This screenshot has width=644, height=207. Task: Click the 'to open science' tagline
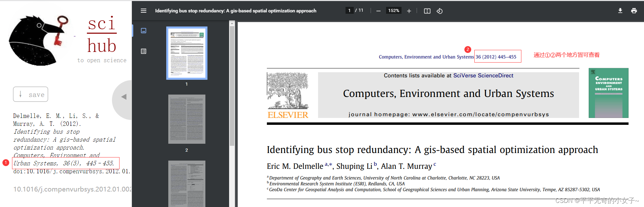[102, 60]
